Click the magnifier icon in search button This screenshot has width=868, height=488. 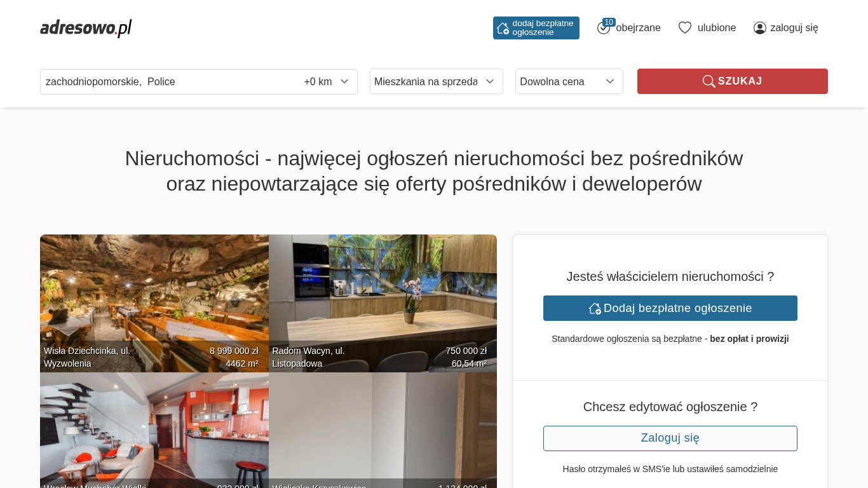point(709,81)
